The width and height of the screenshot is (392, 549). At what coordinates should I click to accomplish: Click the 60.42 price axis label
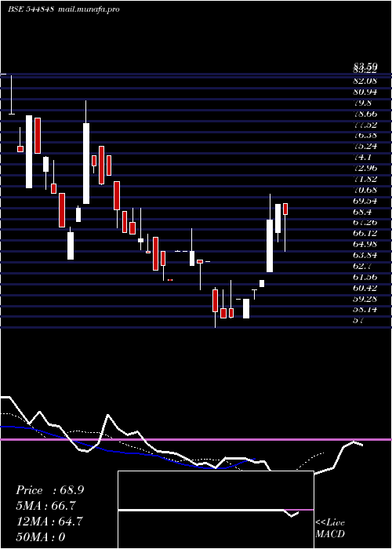pos(365,288)
